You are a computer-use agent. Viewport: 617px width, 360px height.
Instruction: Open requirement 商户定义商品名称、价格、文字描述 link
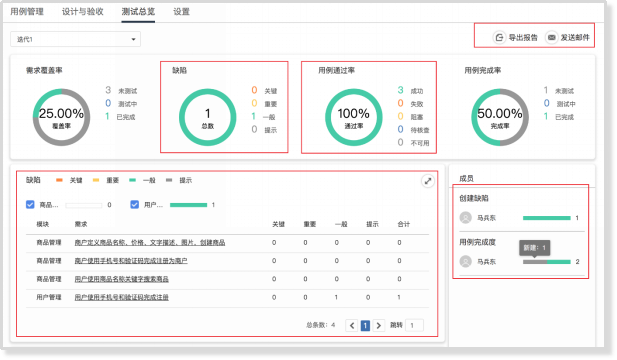150,242
